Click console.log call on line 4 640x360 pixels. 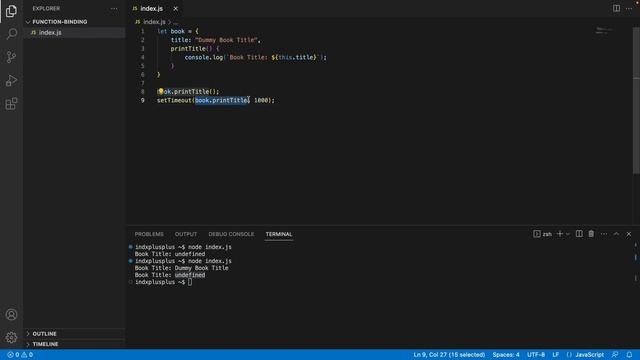pyautogui.click(x=204, y=57)
